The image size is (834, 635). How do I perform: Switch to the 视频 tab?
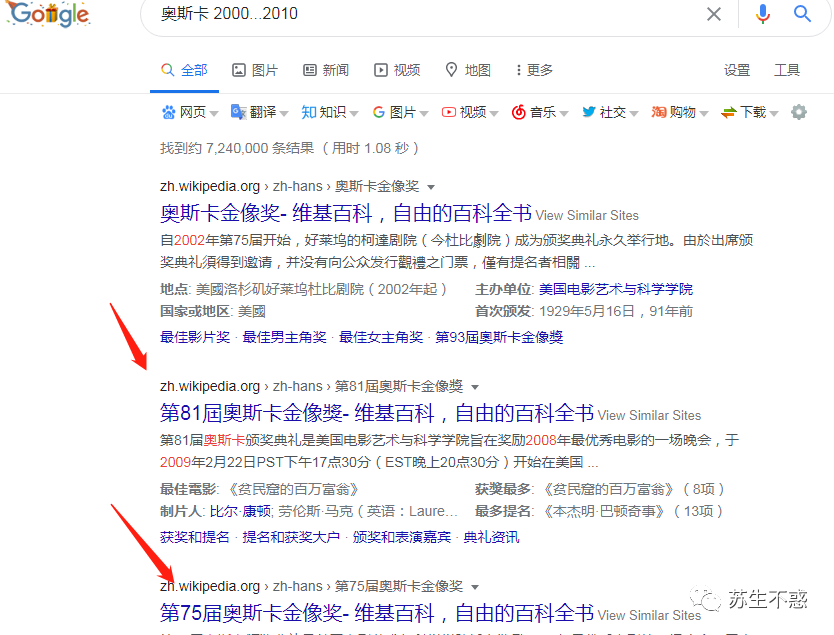coord(397,70)
